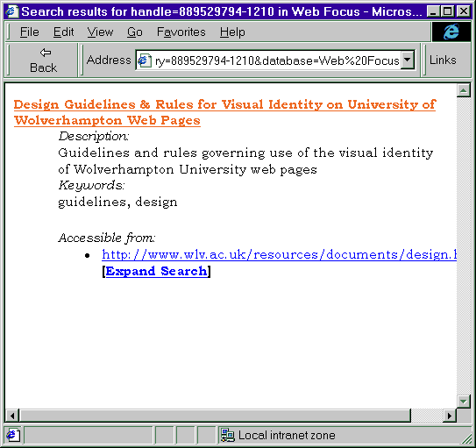
Task: Click the Expand Search link
Action: tap(156, 271)
